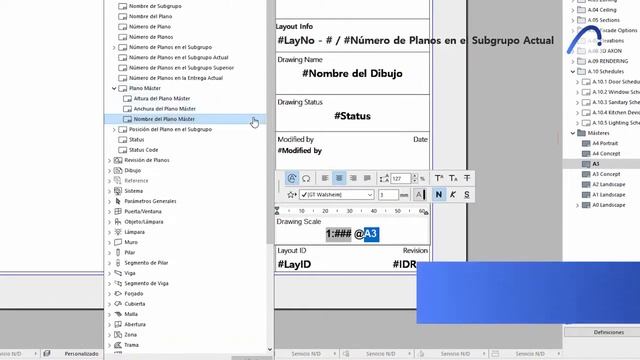Collapse the Másteres folder
Viewport: 640px width, 360px height.
(573, 133)
